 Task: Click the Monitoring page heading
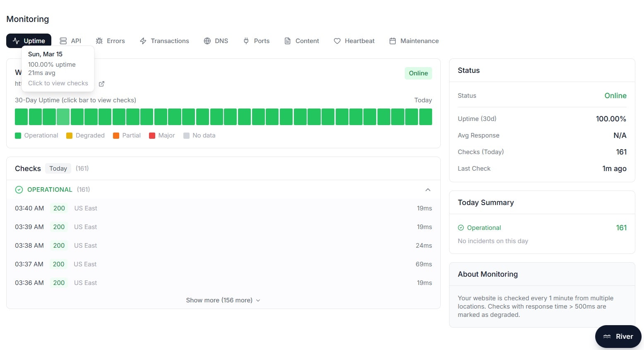point(28,19)
